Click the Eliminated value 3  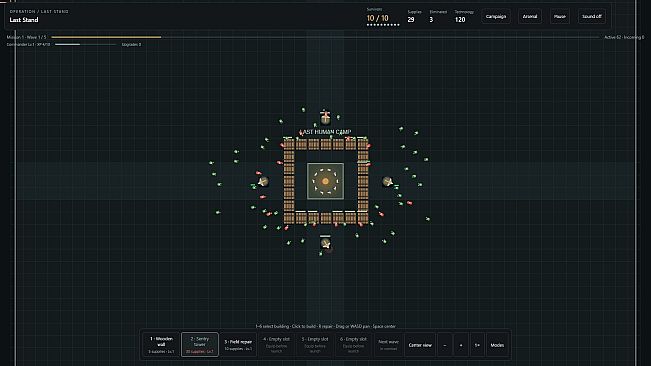tap(431, 20)
